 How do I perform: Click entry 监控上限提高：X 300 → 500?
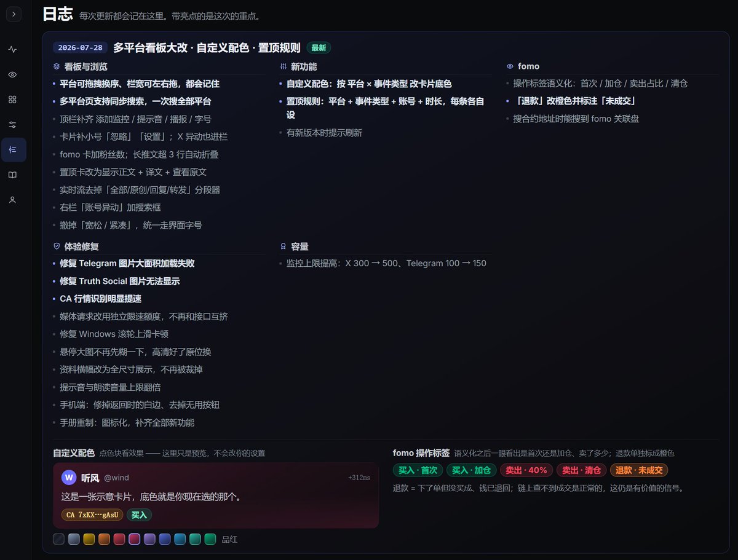click(386, 263)
